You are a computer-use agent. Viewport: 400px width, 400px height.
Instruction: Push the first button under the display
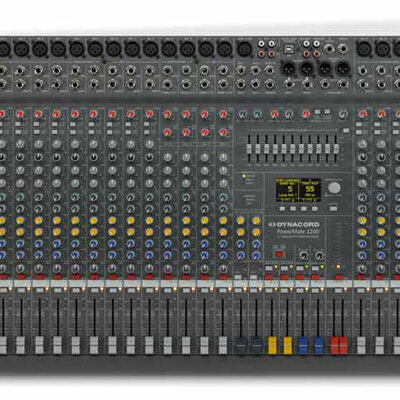282,209
